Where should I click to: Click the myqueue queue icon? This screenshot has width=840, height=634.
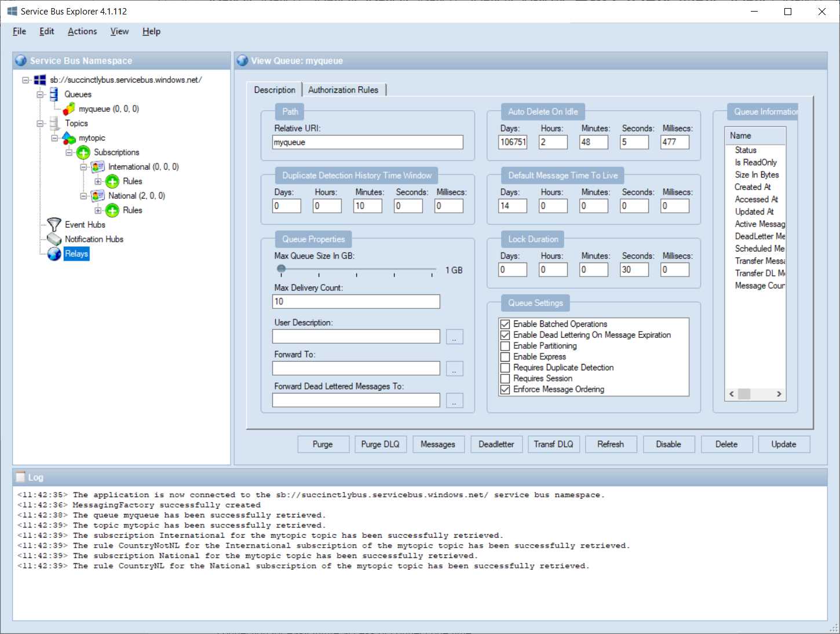pos(69,109)
